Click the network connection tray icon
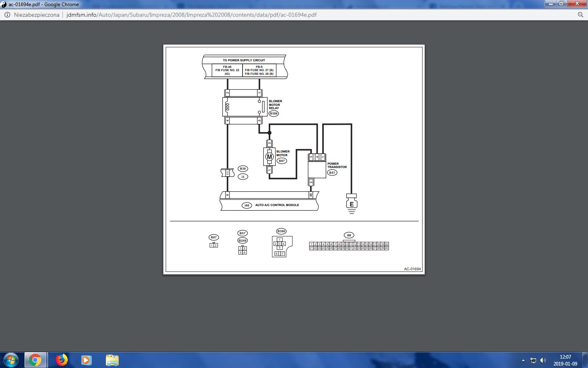This screenshot has height=368, width=588. [533, 360]
